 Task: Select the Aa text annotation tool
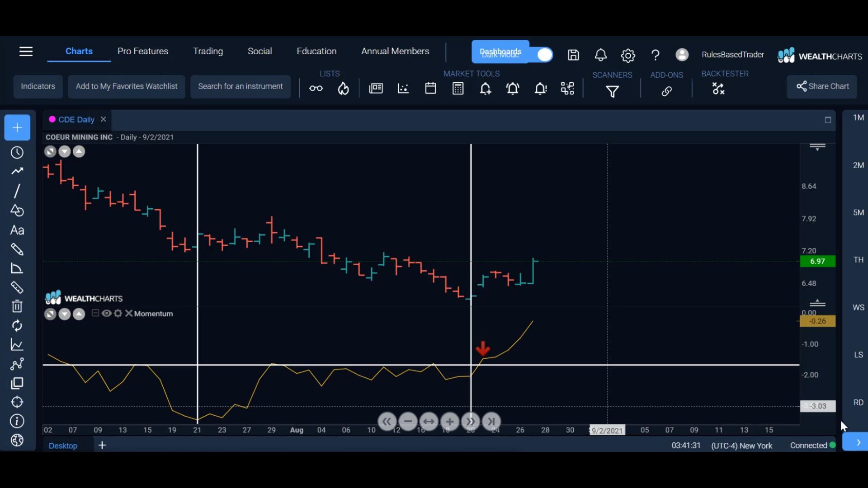[17, 230]
